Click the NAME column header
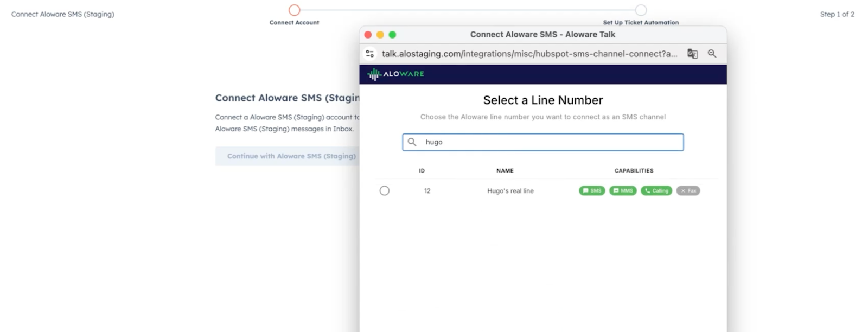The image size is (868, 332). click(505, 170)
